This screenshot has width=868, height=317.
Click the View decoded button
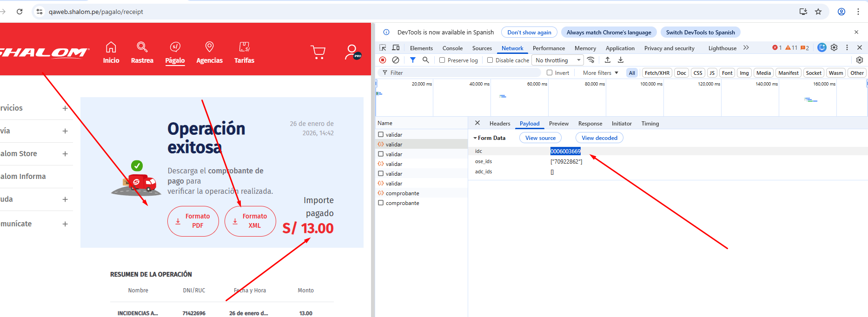click(599, 138)
